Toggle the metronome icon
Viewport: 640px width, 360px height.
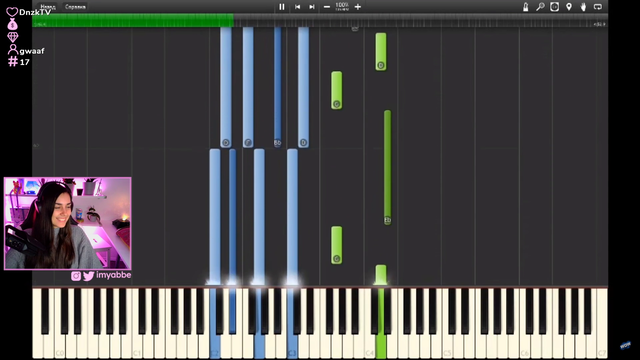click(526, 7)
